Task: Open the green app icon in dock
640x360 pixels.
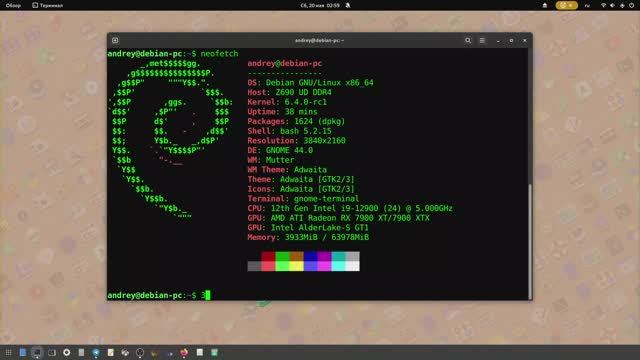Action: 214,352
